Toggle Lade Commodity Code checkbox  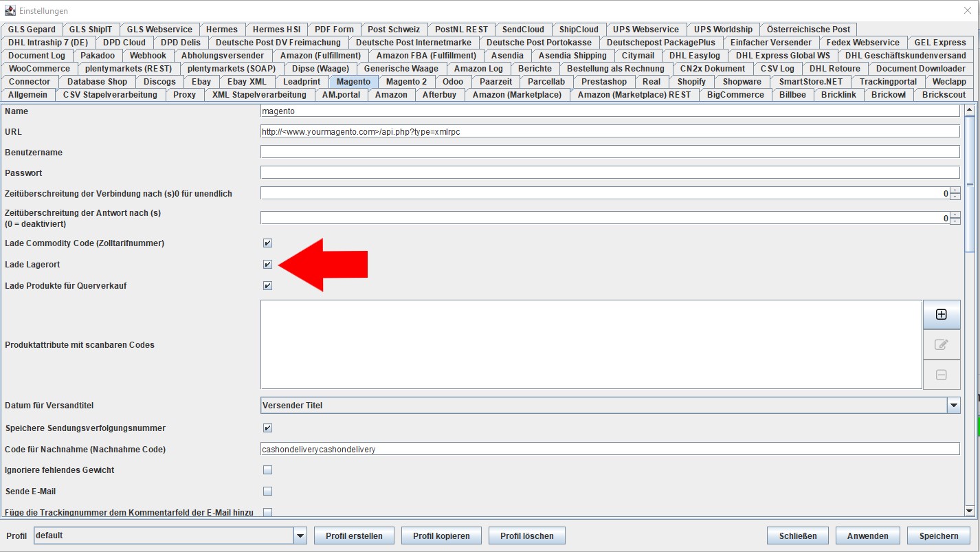point(267,243)
